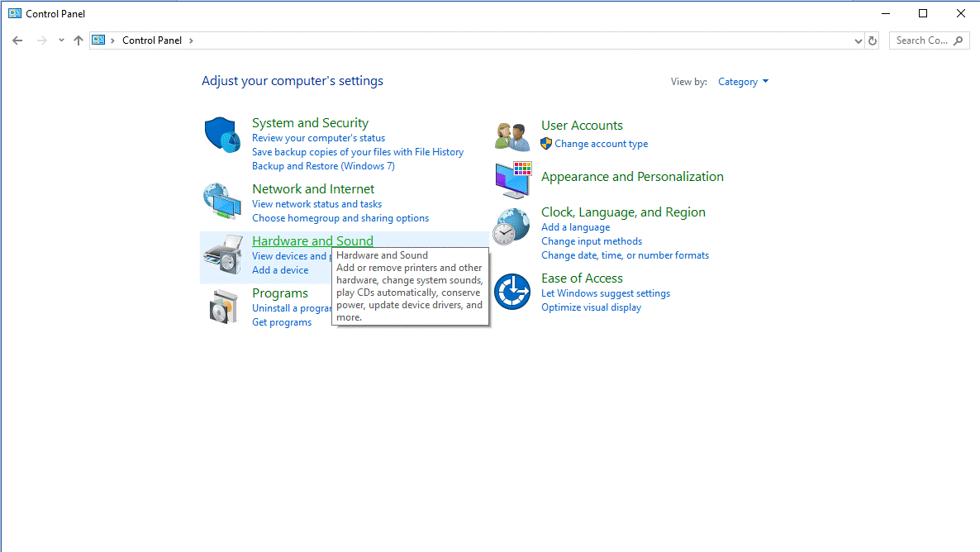Click the Ease of Access icon
The height and width of the screenshot is (552, 980).
(512, 292)
